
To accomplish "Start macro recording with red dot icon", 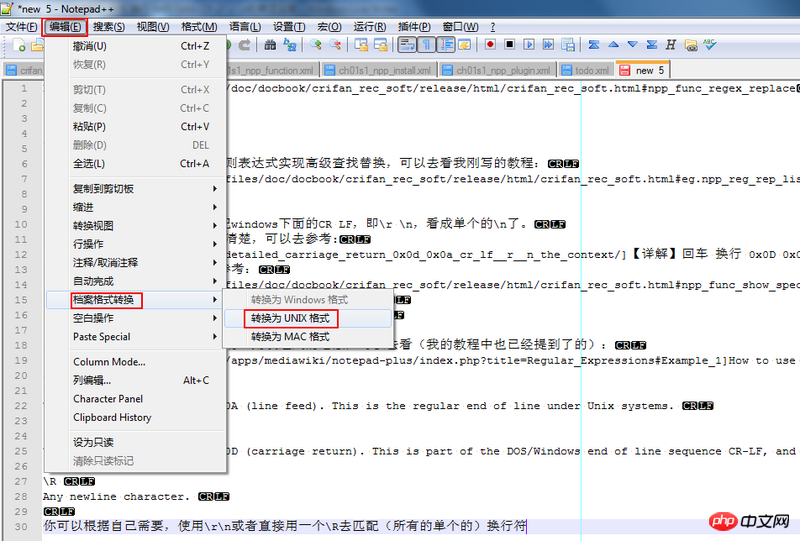I will 490,44.
